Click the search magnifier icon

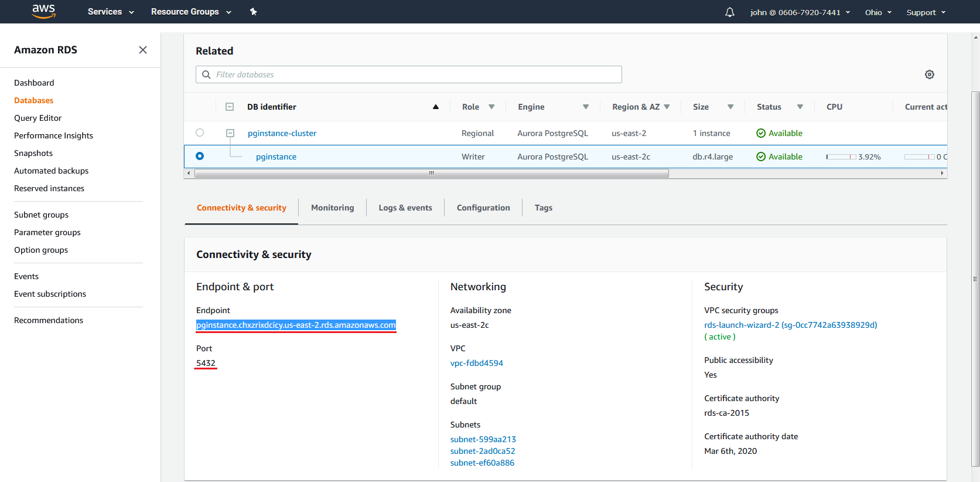206,74
